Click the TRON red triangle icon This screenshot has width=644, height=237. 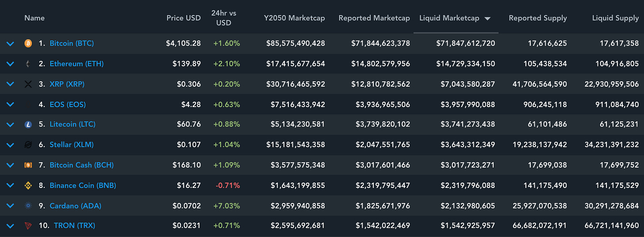pos(28,226)
